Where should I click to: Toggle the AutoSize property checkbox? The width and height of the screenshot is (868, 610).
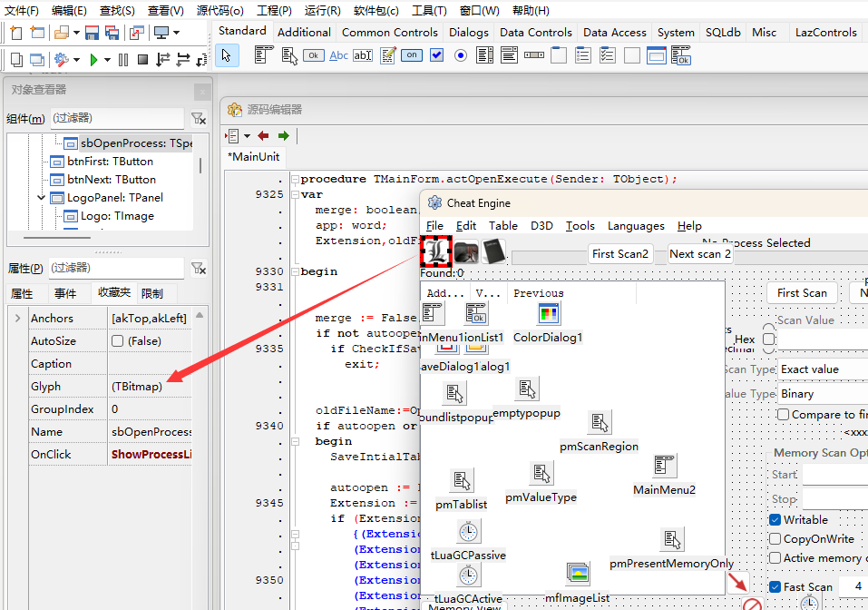[x=118, y=341]
